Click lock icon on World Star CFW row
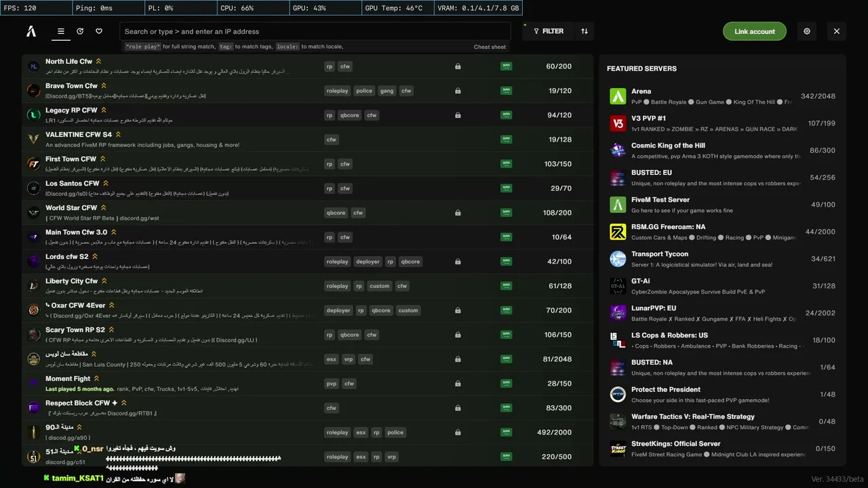This screenshot has width=868, height=488. pos(458,213)
